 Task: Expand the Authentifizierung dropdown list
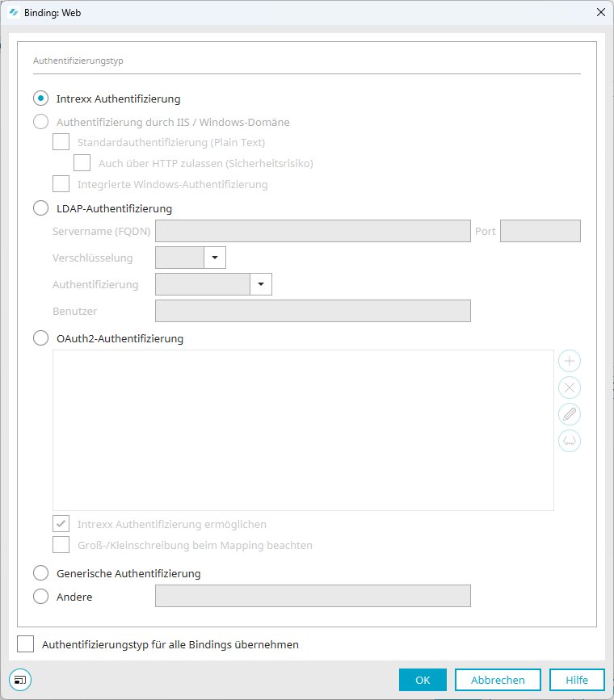(x=213, y=284)
